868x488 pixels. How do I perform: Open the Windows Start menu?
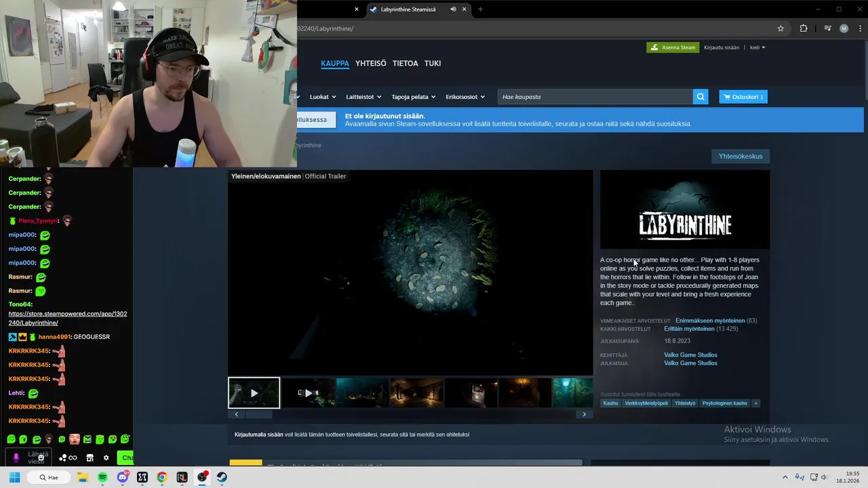point(14,477)
